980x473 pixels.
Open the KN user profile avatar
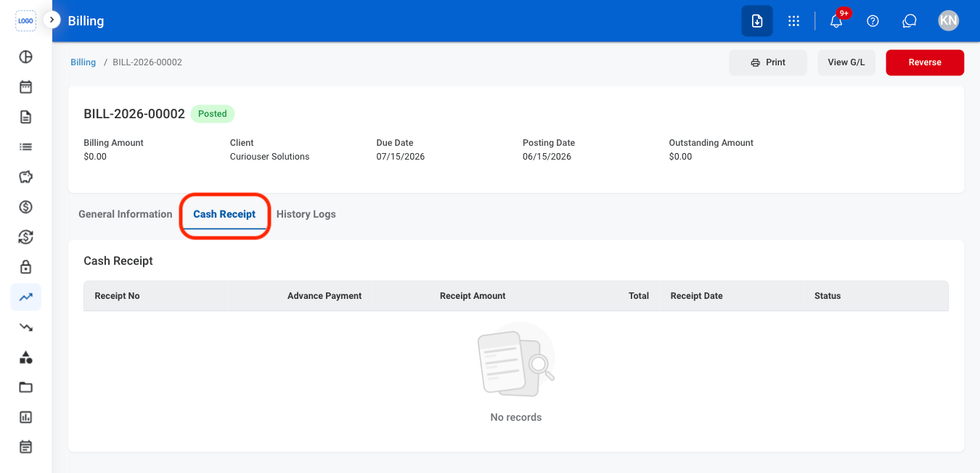click(948, 21)
